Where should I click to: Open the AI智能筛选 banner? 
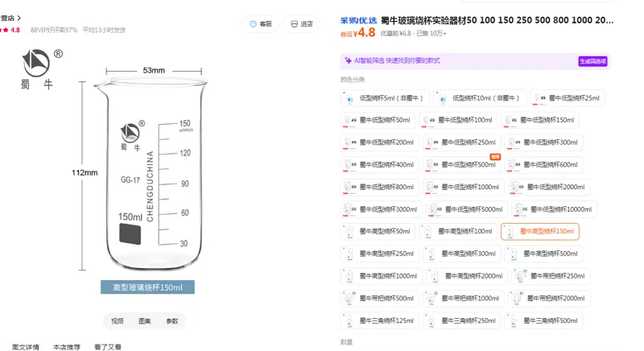475,61
